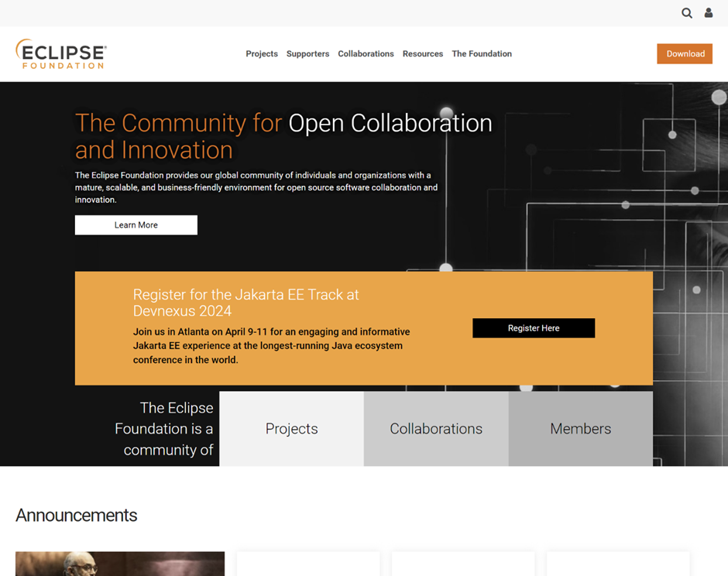
Task: Select the Collaborations community tile
Action: [x=436, y=428]
